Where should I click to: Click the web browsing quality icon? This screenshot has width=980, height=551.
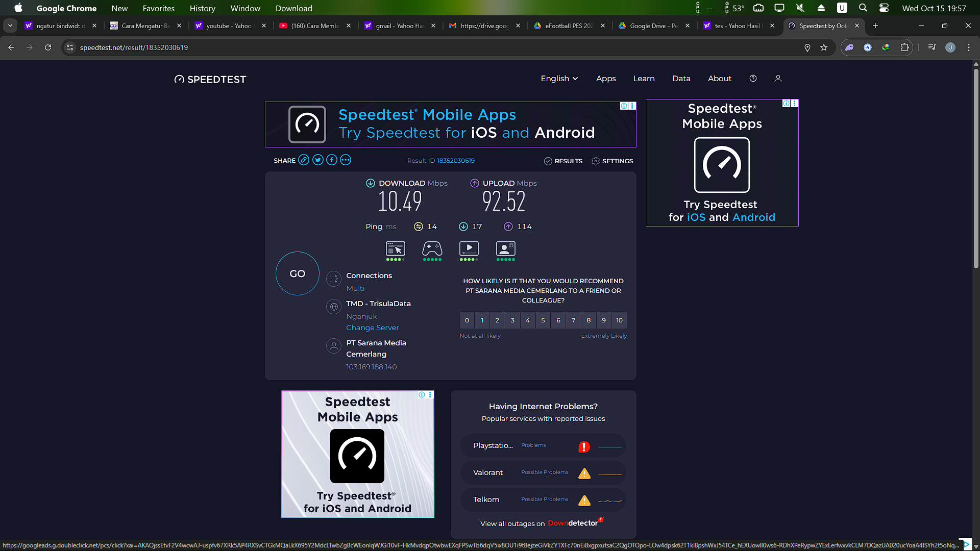(x=396, y=249)
